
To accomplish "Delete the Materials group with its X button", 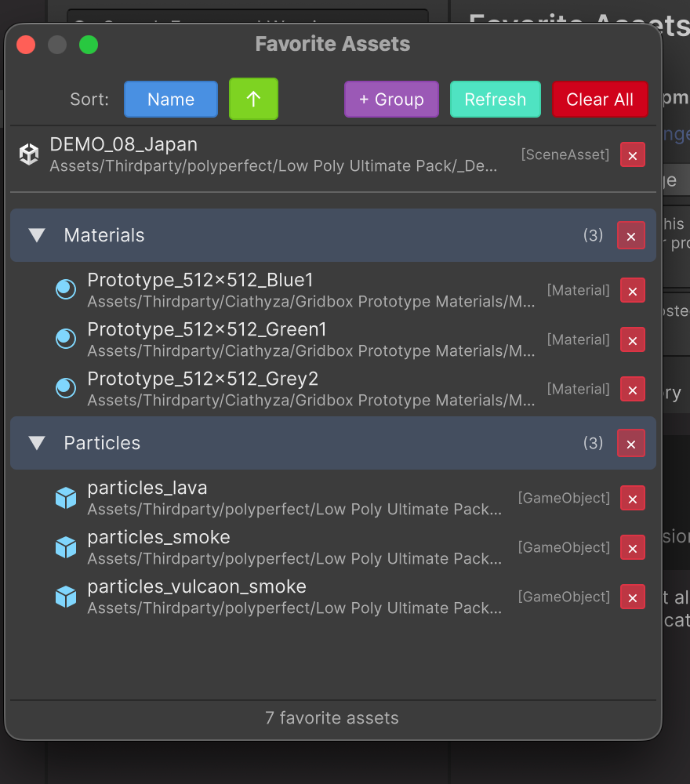I will [631, 235].
